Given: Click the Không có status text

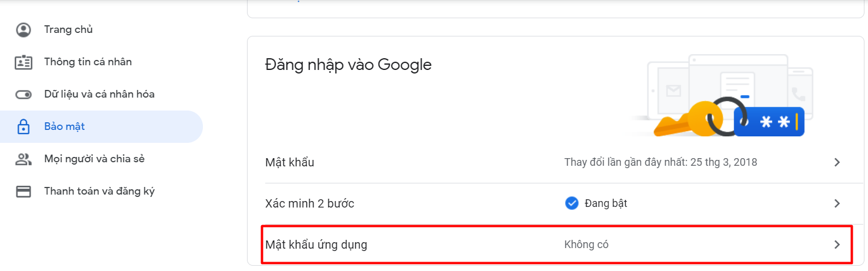Looking at the screenshot, I should [586, 245].
